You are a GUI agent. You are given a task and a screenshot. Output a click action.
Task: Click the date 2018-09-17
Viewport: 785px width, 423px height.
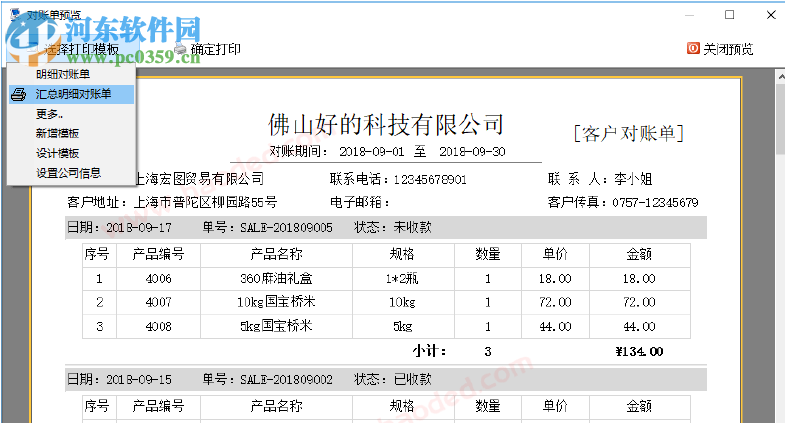point(139,228)
